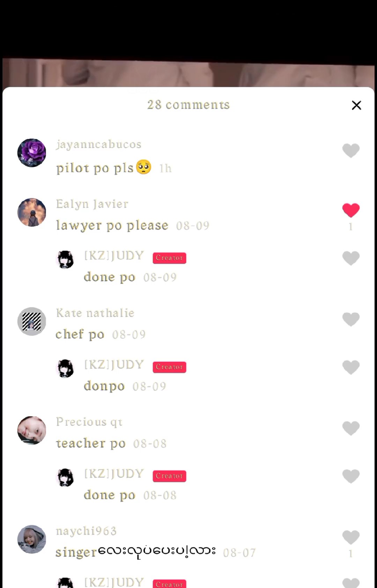The width and height of the screenshot is (377, 588).
Task: Tap [KZ]JUDY avatar under lawyer comment
Action: (x=66, y=259)
